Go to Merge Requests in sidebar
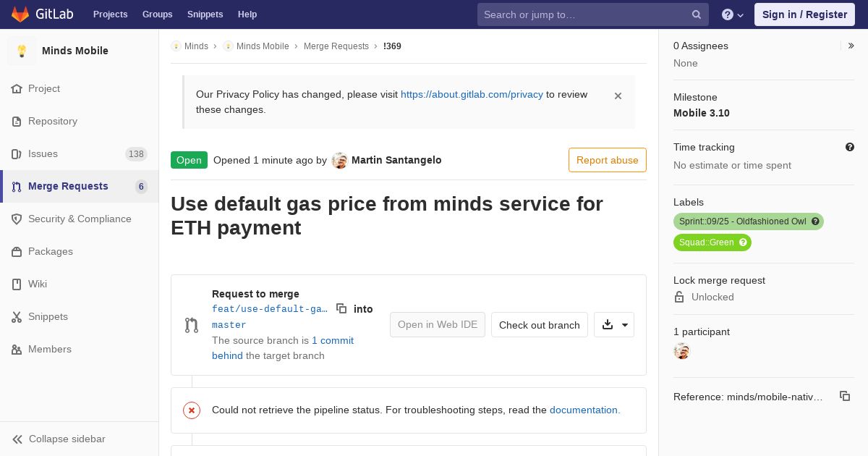The height and width of the screenshot is (456, 868). point(79,186)
